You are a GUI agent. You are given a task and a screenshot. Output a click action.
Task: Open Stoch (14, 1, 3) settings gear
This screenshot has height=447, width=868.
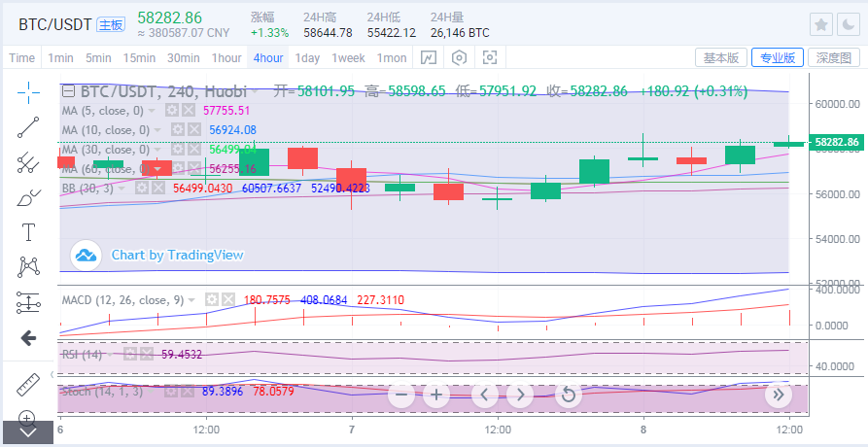[x=170, y=392]
